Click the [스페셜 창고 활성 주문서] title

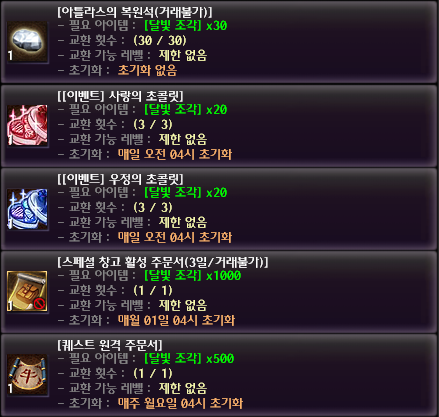163,262
